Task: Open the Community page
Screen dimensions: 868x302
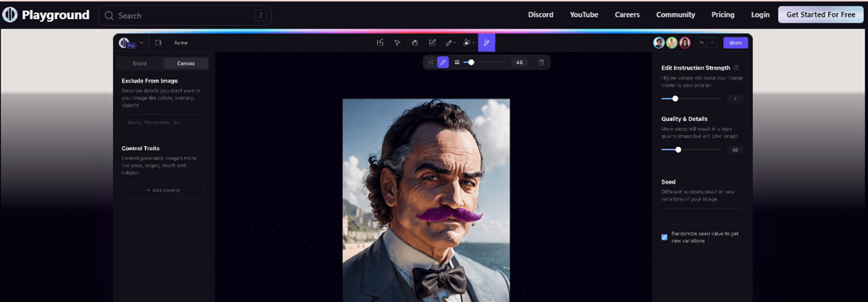Action: click(x=675, y=15)
